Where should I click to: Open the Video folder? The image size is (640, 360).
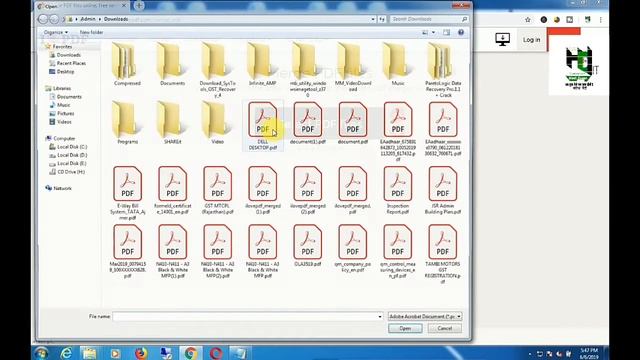(218, 123)
